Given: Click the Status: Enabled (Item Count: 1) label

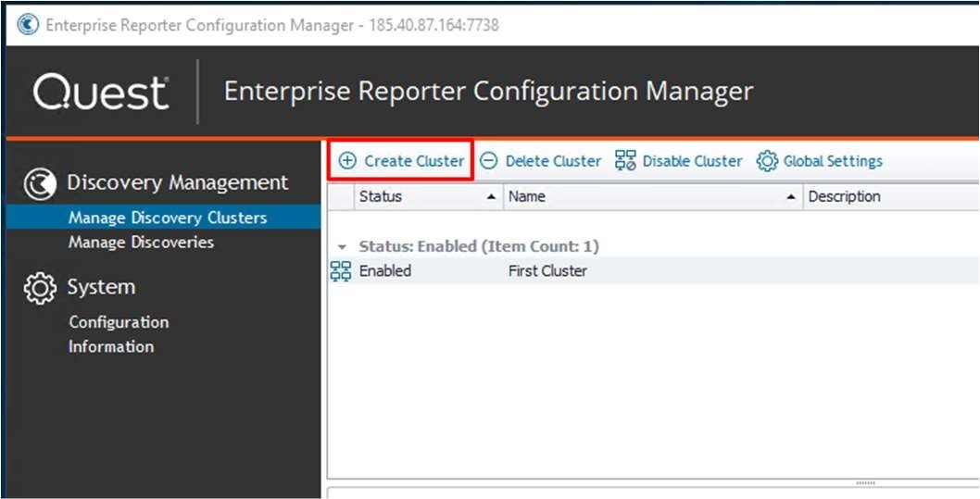Looking at the screenshot, I should [x=479, y=246].
